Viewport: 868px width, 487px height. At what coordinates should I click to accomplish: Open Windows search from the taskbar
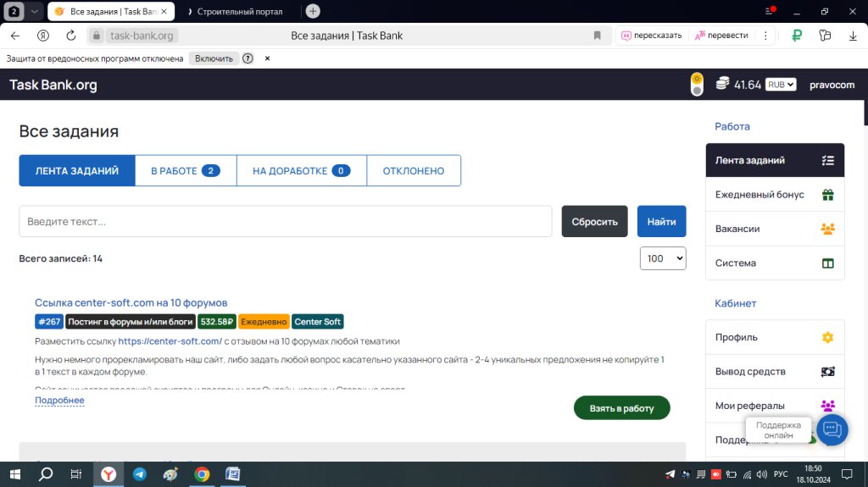[x=46, y=474]
